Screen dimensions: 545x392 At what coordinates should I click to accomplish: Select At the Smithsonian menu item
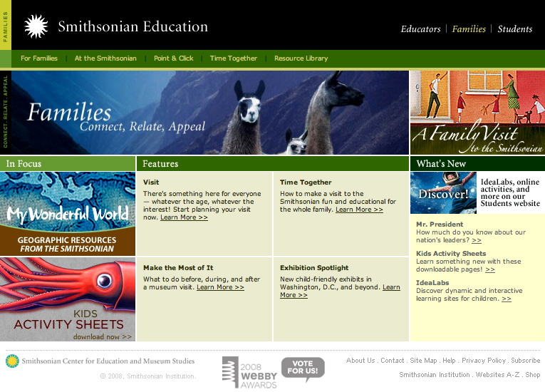click(105, 58)
